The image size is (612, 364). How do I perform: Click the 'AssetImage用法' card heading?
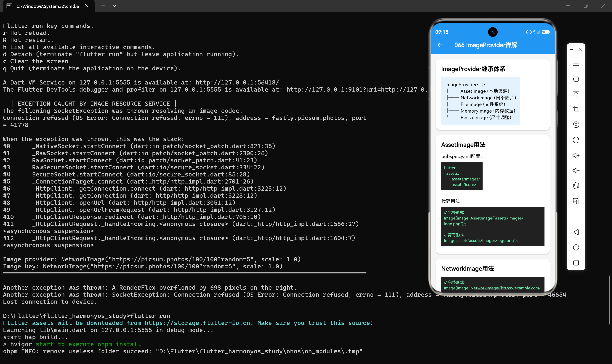[x=463, y=145]
